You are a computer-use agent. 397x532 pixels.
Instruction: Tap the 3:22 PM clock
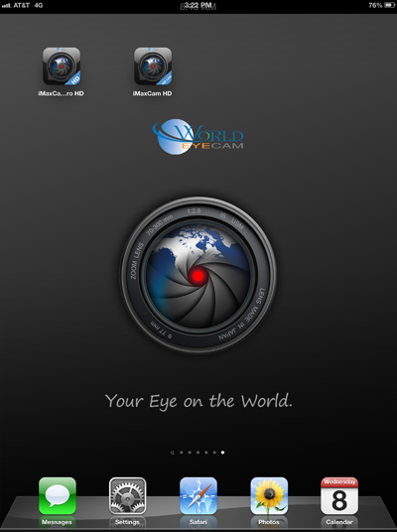[x=198, y=5]
